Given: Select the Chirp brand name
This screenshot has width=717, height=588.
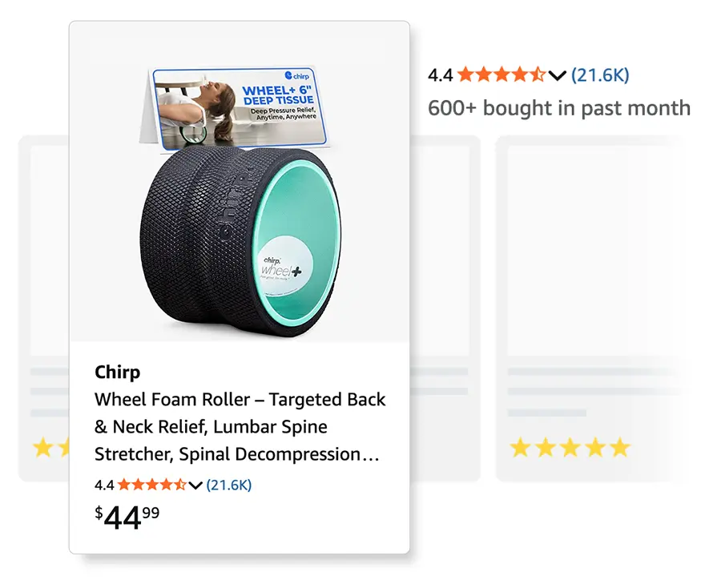Looking at the screenshot, I should point(117,372).
